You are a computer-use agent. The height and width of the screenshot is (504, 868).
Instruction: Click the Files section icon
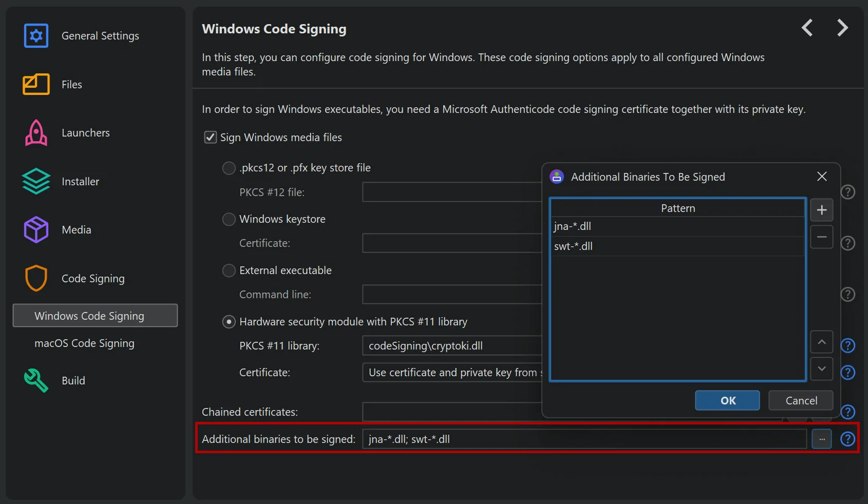point(36,85)
